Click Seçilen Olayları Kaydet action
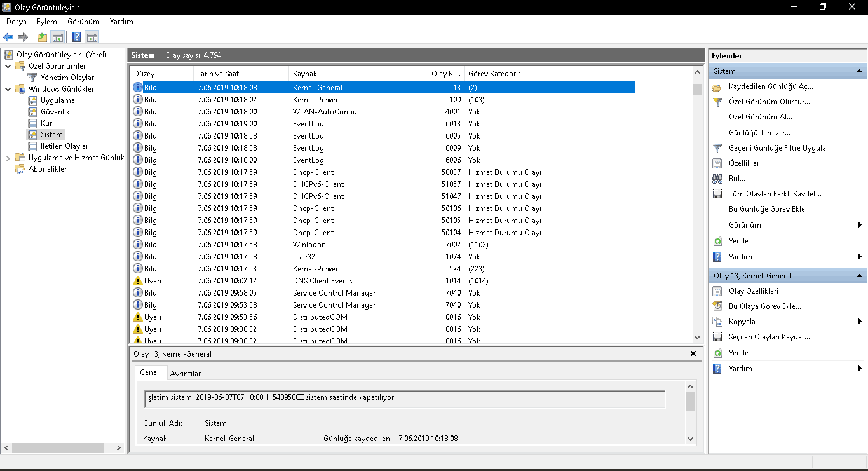868x471 pixels. [770, 337]
